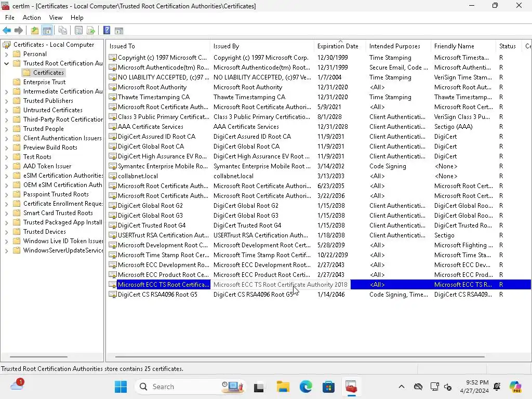Expand the Trusted People node

coord(6,129)
